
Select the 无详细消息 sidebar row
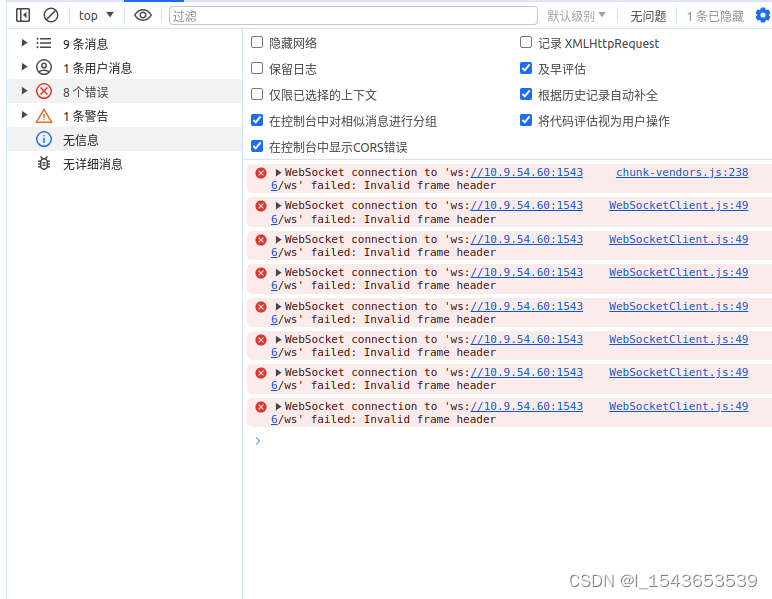coord(125,163)
